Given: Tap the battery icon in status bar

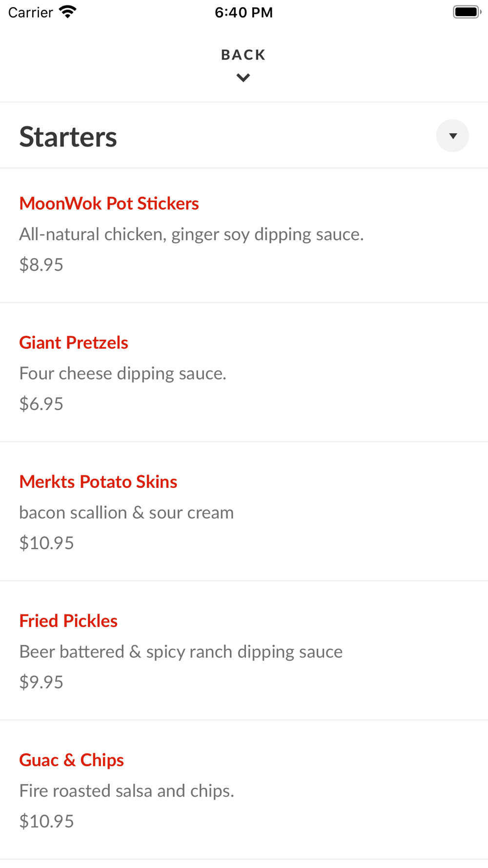Looking at the screenshot, I should (x=467, y=12).
